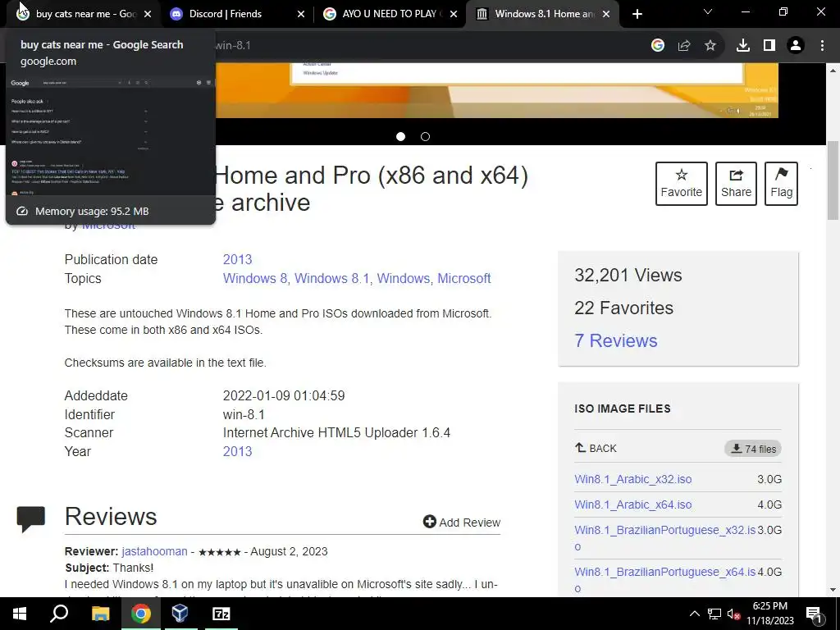Open VirtualBox from taskbar

pos(180,614)
